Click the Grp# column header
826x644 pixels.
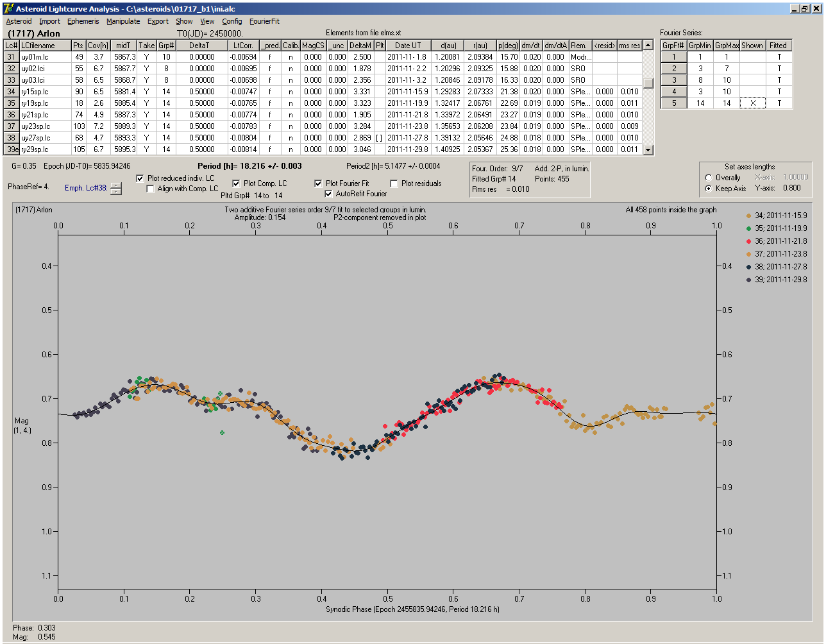pyautogui.click(x=166, y=46)
